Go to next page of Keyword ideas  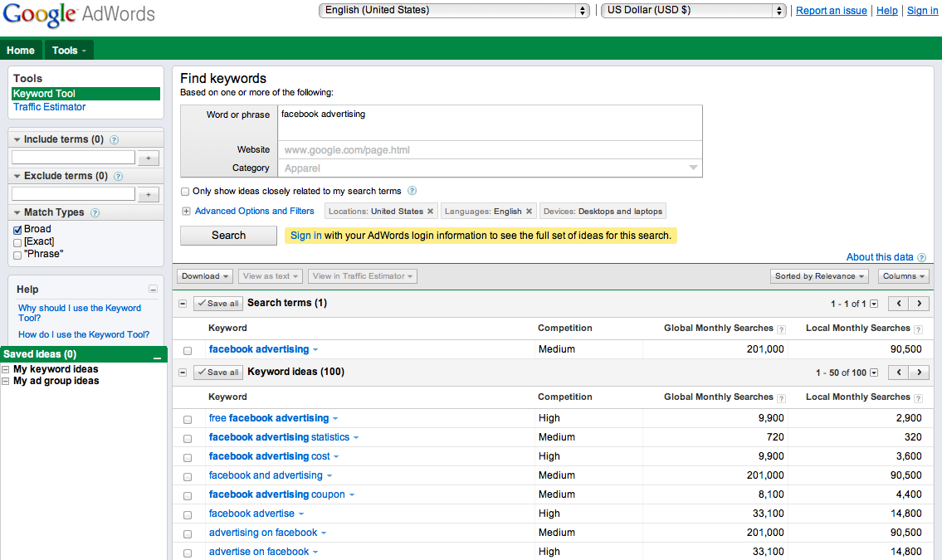919,373
